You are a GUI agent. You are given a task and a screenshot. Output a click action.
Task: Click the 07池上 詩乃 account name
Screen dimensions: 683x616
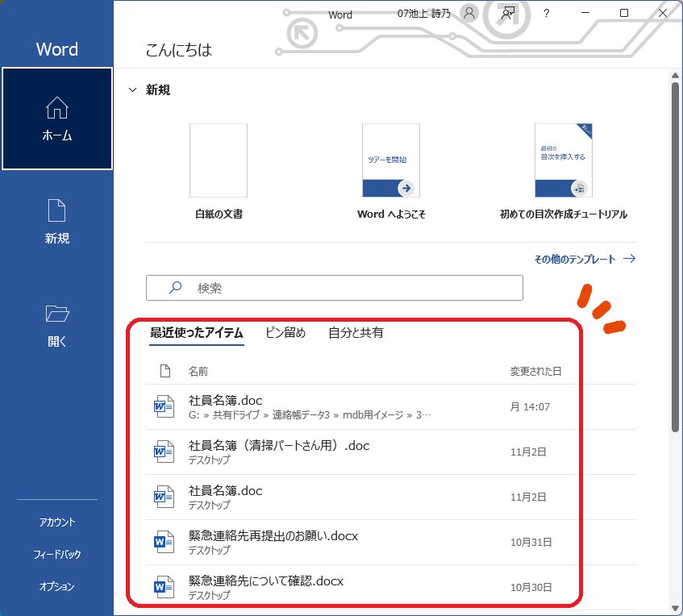[424, 14]
